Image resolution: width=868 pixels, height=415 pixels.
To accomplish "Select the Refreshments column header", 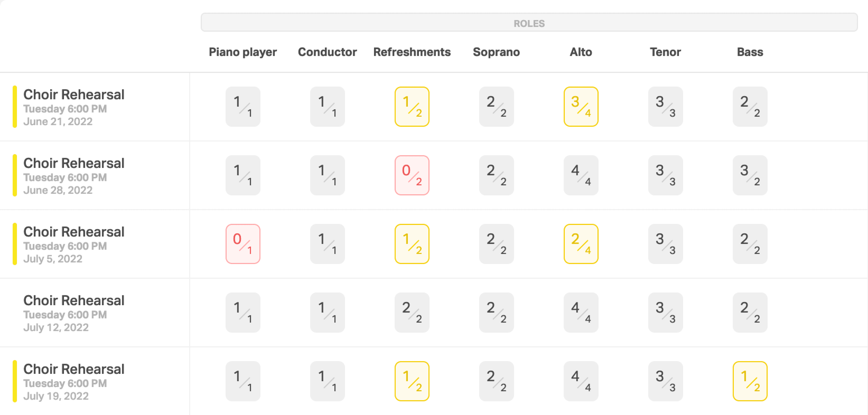I will click(412, 52).
